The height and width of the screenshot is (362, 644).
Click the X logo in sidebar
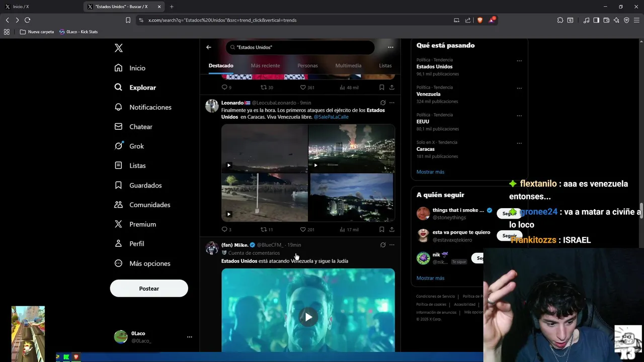tap(119, 48)
